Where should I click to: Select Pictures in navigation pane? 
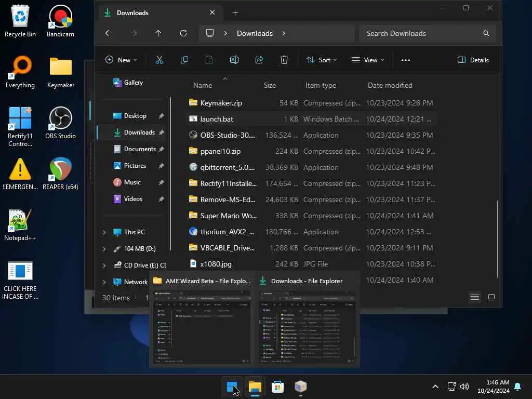(130, 166)
